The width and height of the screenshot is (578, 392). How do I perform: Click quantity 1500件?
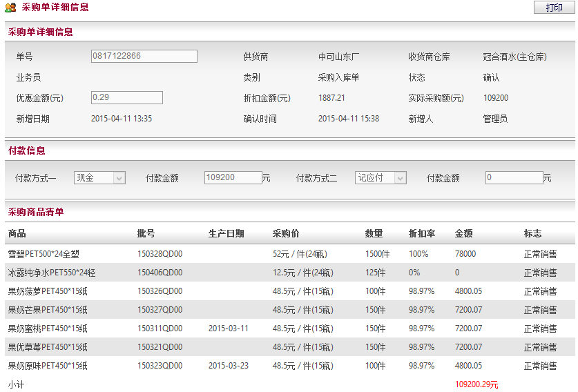click(378, 254)
